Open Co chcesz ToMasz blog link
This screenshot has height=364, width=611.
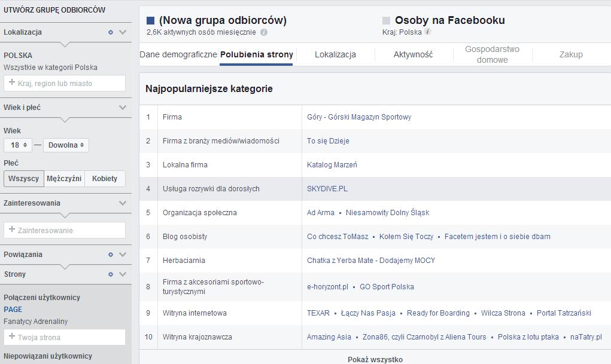tap(338, 237)
